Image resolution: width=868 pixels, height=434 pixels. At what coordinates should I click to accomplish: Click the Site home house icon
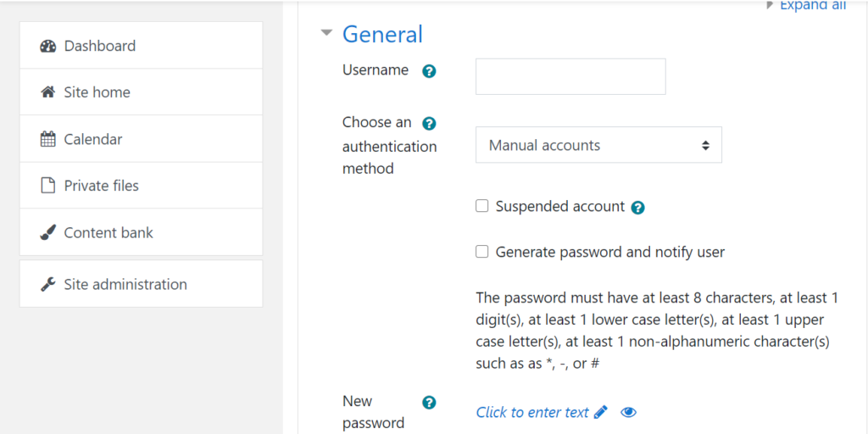[48, 92]
